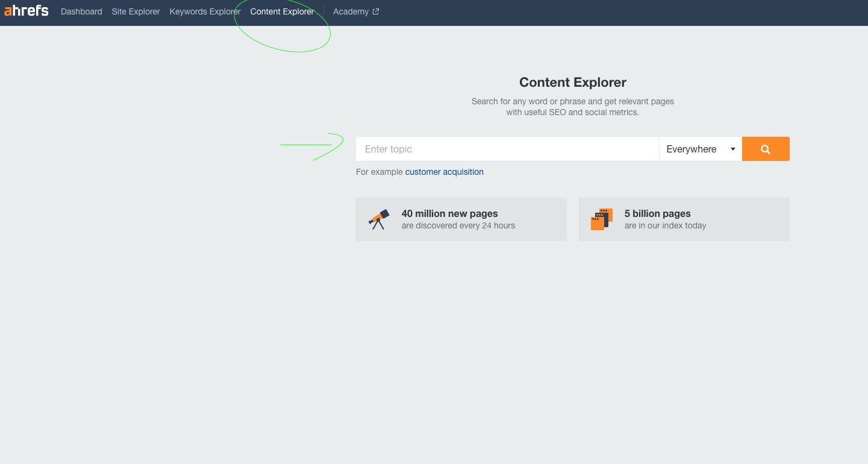Click the Content Explorer page heading
This screenshot has width=868, height=464.
click(x=573, y=83)
